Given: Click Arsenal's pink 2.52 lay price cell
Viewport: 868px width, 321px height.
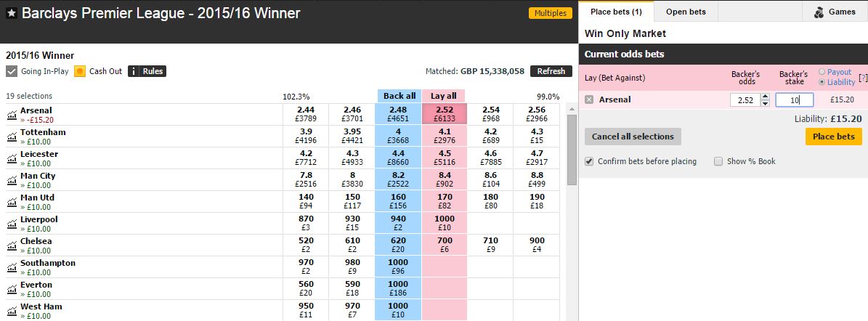Looking at the screenshot, I should click(444, 114).
